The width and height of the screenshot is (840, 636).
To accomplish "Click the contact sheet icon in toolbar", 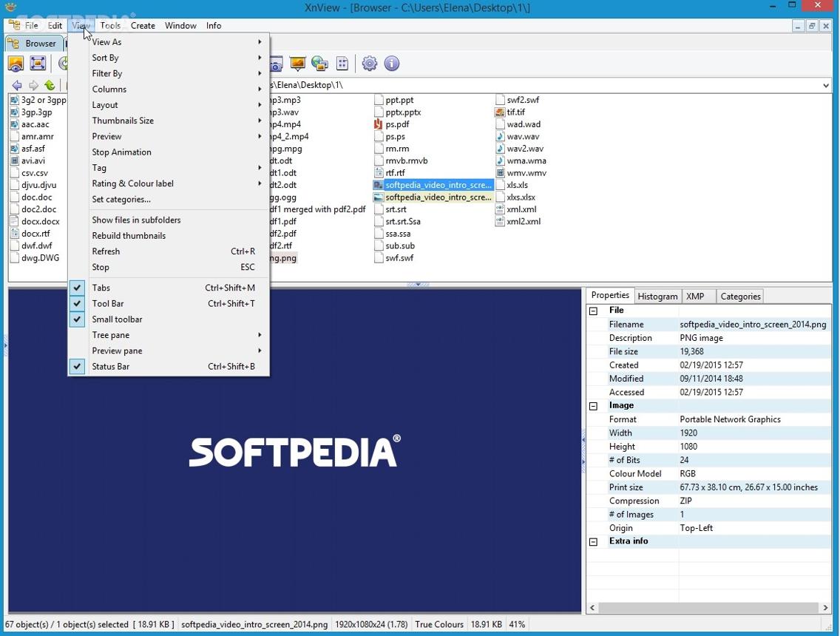I will pos(342,64).
